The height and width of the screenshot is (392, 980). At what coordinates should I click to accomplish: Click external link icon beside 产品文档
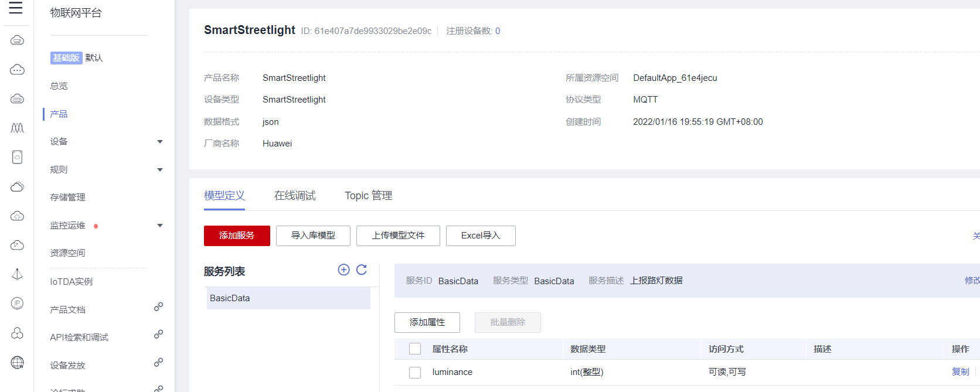pos(158,306)
